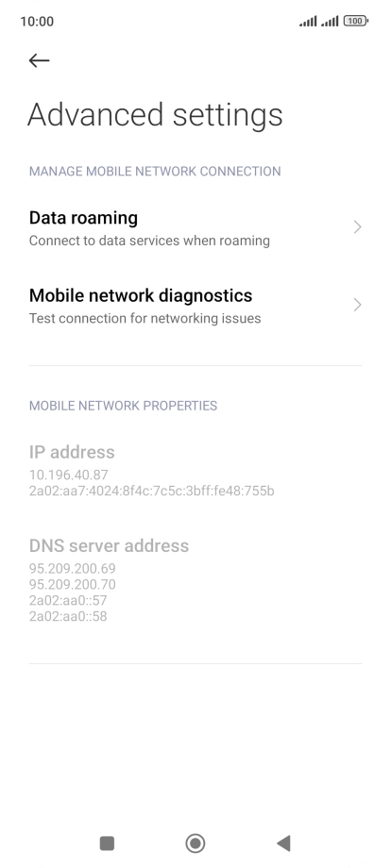Select the DNS server address entry
The width and height of the screenshot is (391, 868).
[x=195, y=583]
